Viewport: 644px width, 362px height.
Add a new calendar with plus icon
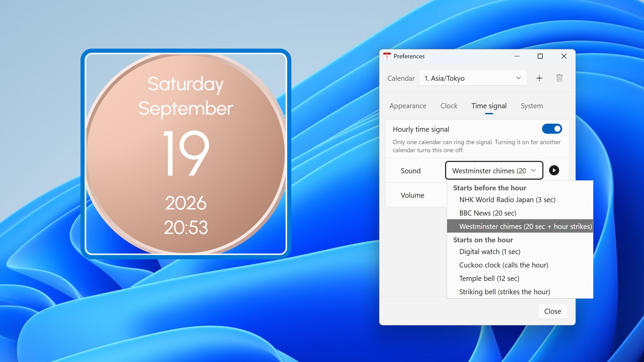pos(539,78)
